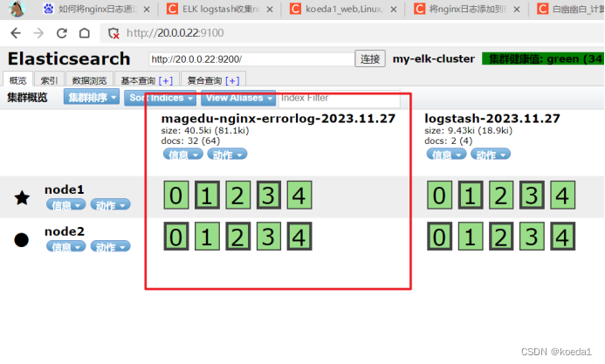Select shard 3 of logstash index on node1
The width and height of the screenshot is (605, 364).
tap(532, 196)
